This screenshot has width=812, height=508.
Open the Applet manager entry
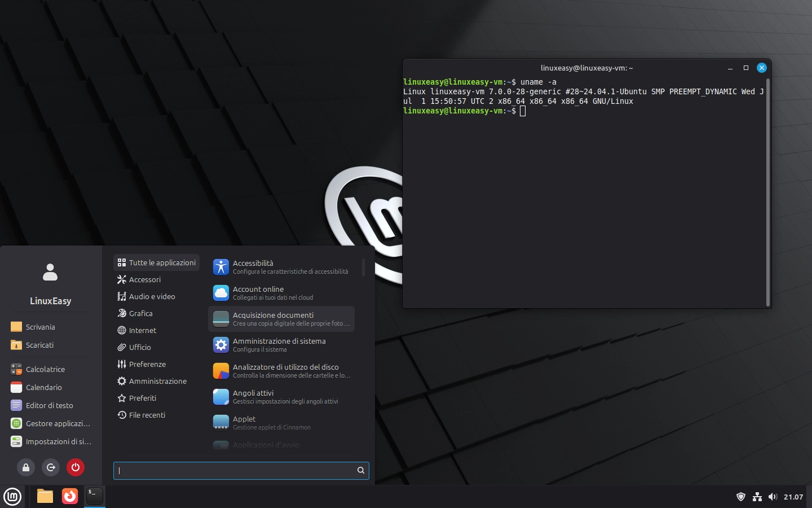[x=281, y=423]
